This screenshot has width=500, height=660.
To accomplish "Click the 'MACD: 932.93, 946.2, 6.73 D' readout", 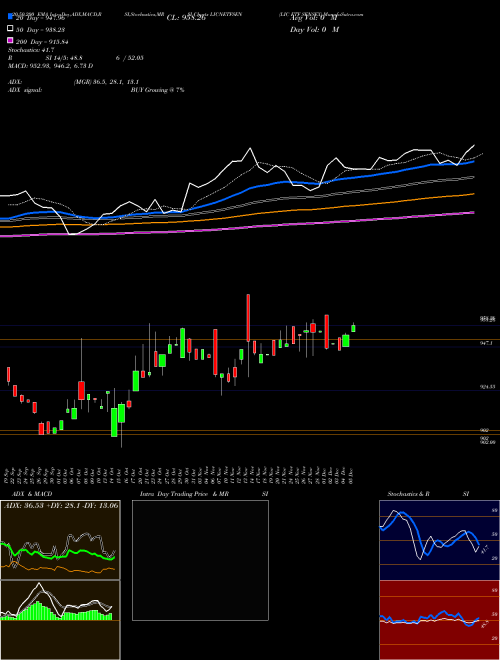I will (51, 66).
